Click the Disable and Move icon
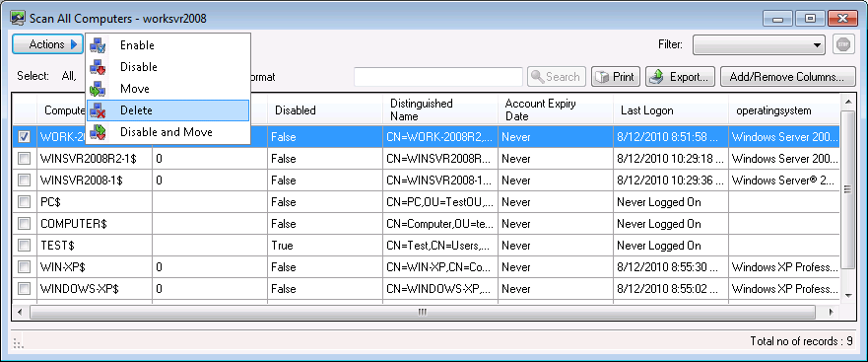Viewport: 868px width, 362px height. [x=98, y=132]
